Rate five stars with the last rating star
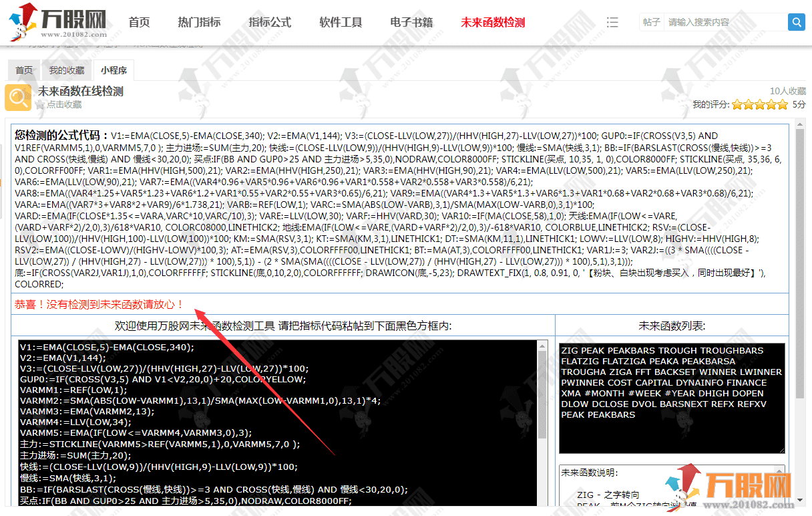 783,104
